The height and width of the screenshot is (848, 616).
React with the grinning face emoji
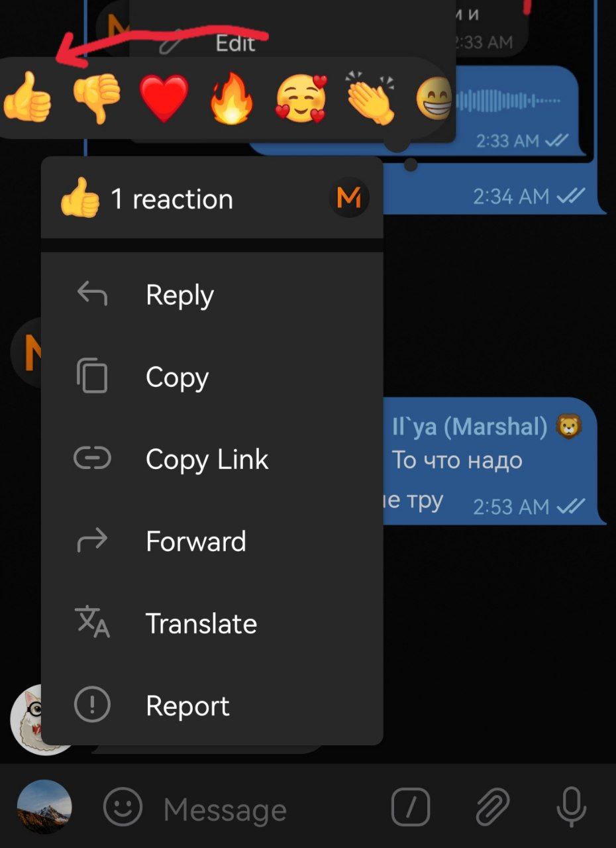coord(435,99)
